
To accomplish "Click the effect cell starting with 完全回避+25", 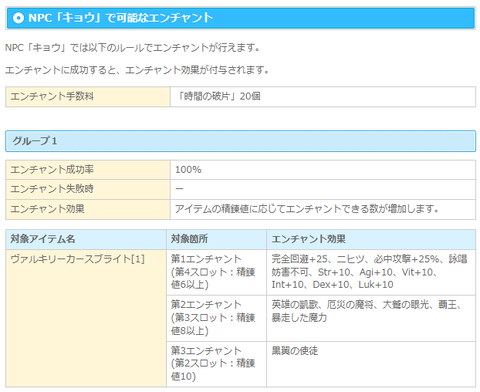I will click(x=371, y=272).
